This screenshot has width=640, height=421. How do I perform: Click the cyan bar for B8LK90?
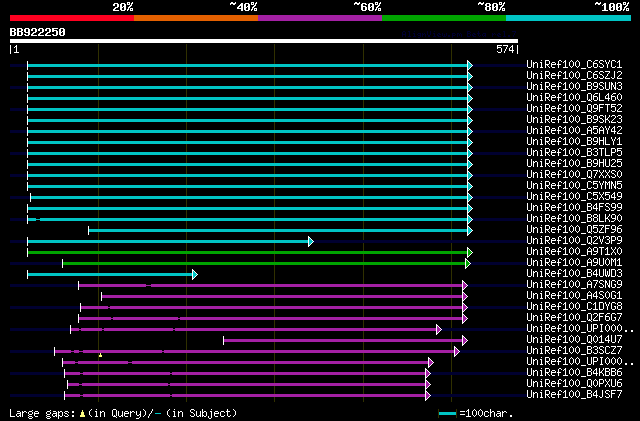[x=250, y=220]
